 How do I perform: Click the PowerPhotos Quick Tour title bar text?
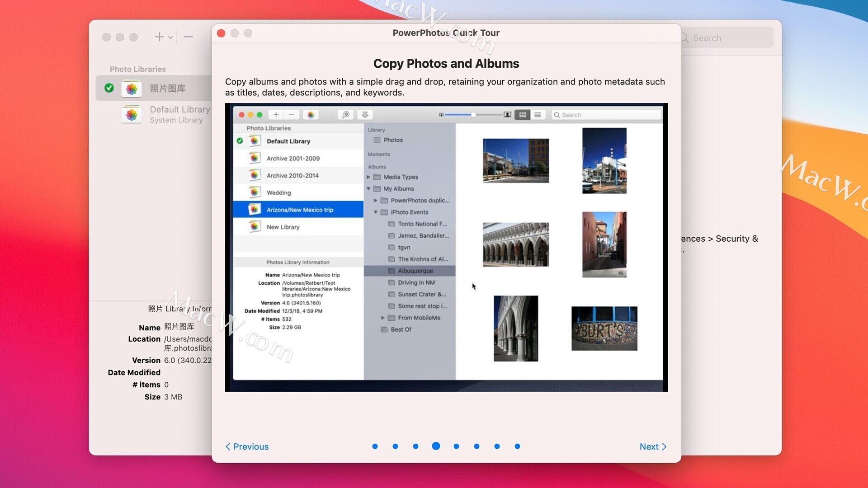coord(446,33)
